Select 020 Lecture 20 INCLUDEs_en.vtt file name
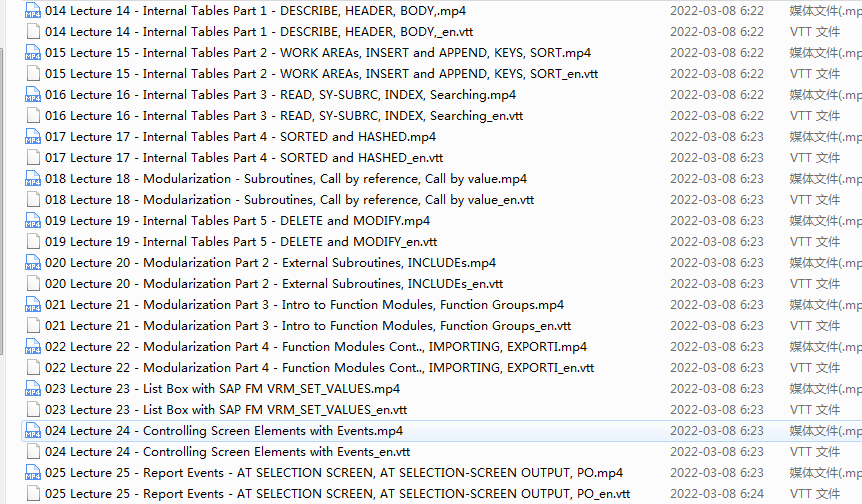Screen dimensions: 862x504 point(274,283)
